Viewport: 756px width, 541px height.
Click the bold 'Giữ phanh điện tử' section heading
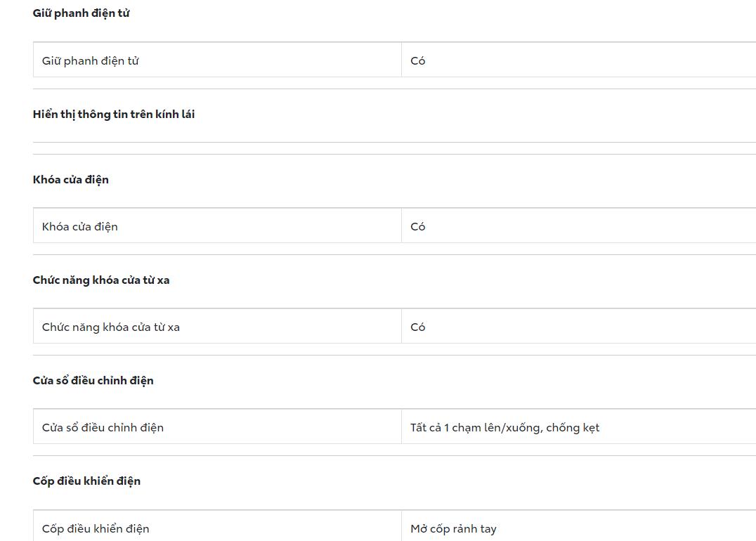point(81,13)
